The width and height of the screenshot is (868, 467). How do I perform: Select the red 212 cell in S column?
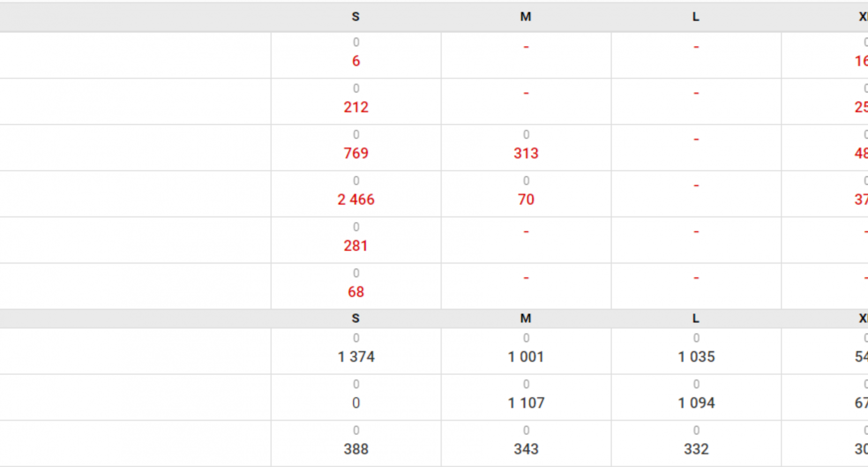pyautogui.click(x=356, y=107)
